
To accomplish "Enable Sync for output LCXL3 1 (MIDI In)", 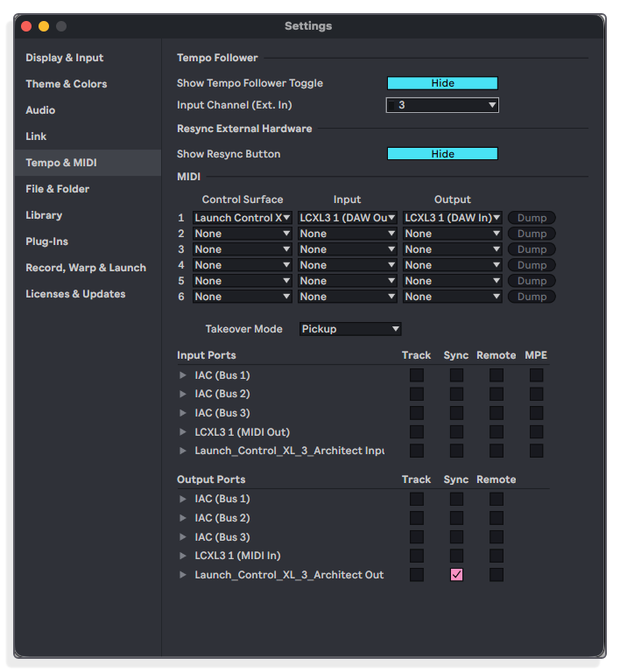I will coord(456,556).
